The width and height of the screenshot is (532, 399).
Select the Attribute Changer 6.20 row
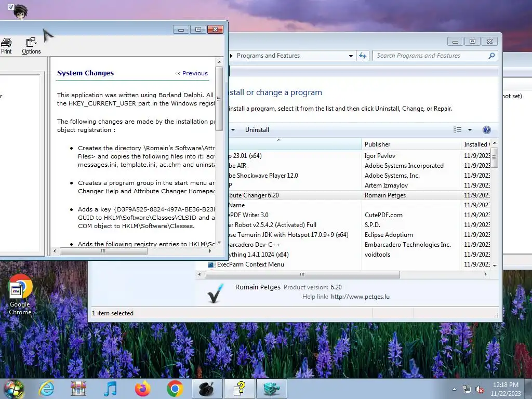pos(360,195)
